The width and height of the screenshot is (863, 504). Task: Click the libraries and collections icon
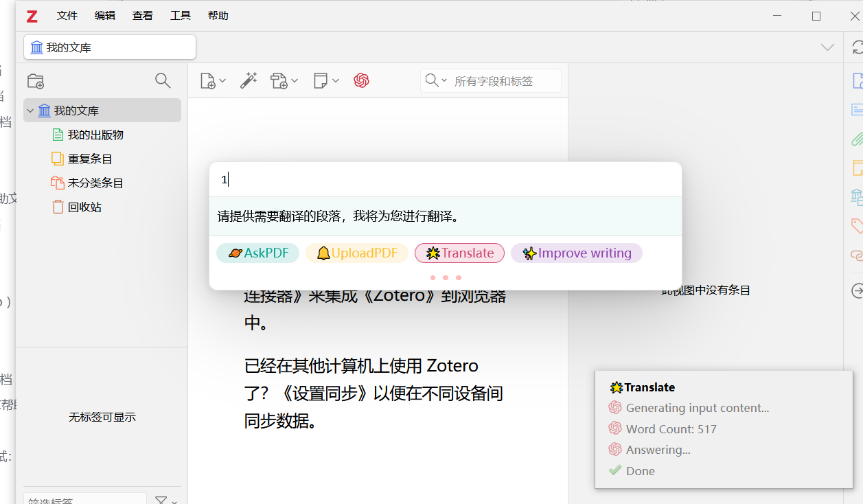(x=857, y=197)
